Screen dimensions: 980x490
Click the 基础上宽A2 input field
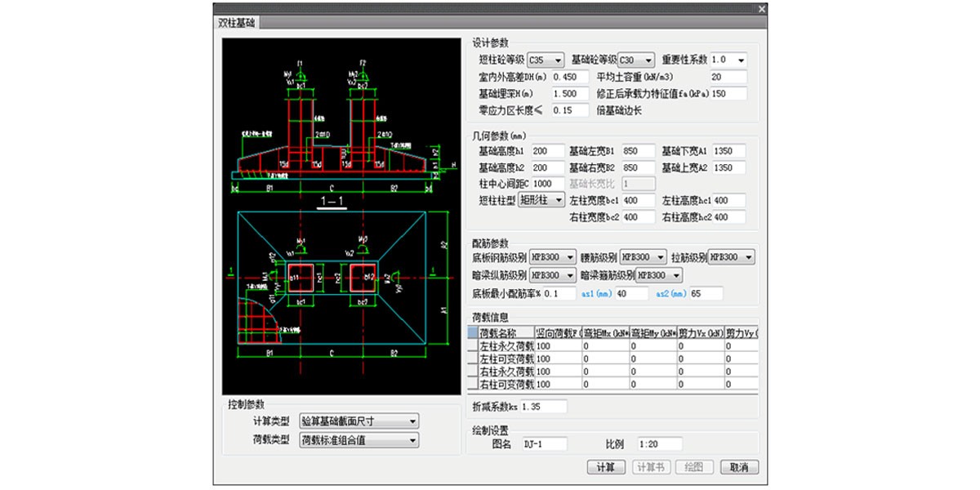729,168
